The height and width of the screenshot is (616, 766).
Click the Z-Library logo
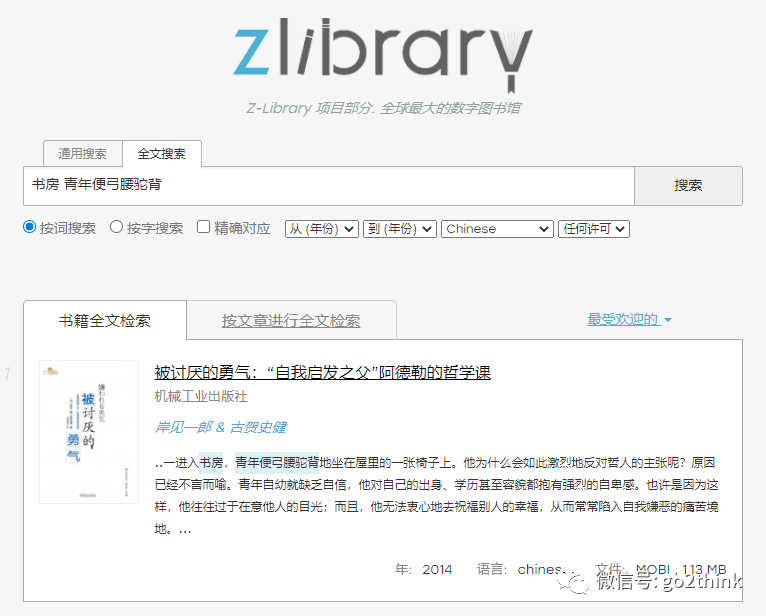tap(383, 54)
